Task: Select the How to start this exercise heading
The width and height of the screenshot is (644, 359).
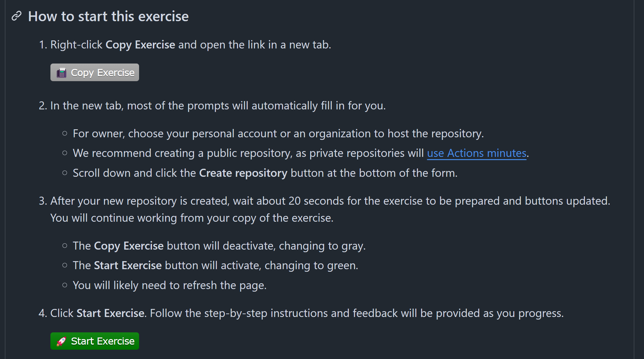Action: click(108, 16)
